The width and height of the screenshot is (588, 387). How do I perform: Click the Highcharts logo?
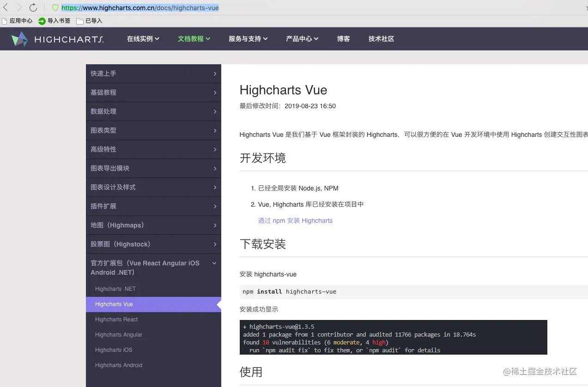pyautogui.click(x=57, y=39)
